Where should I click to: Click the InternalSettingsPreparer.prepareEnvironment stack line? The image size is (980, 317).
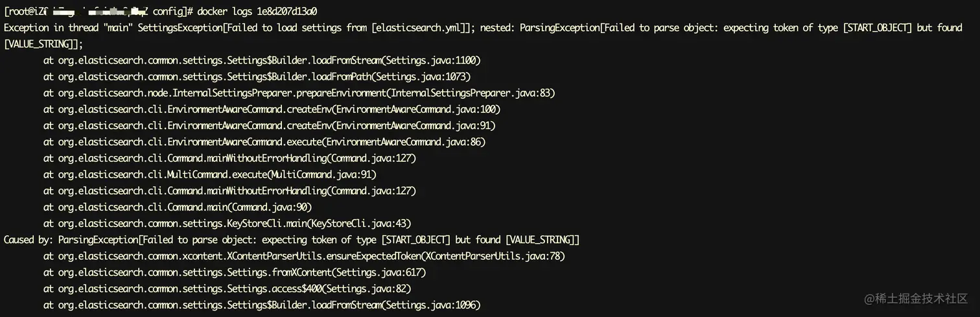(x=299, y=93)
